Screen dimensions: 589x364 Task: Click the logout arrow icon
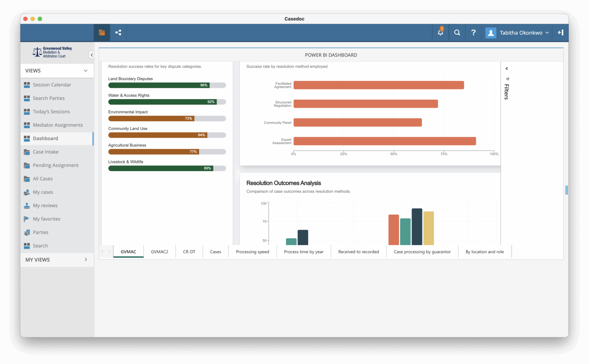coord(560,33)
